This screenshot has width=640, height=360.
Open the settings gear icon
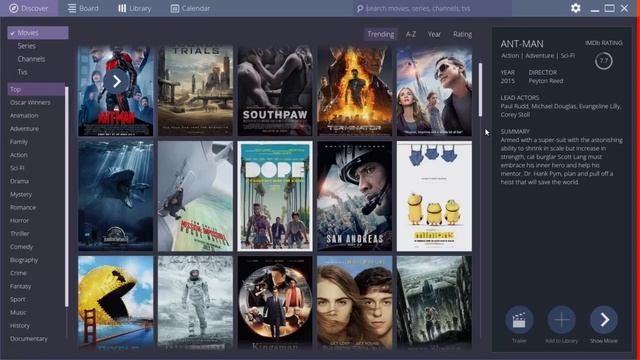coord(576,8)
